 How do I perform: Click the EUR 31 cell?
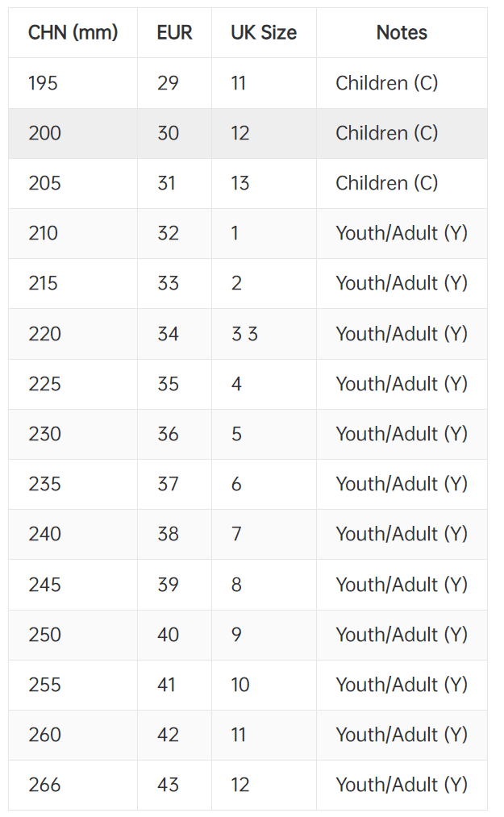[166, 183]
